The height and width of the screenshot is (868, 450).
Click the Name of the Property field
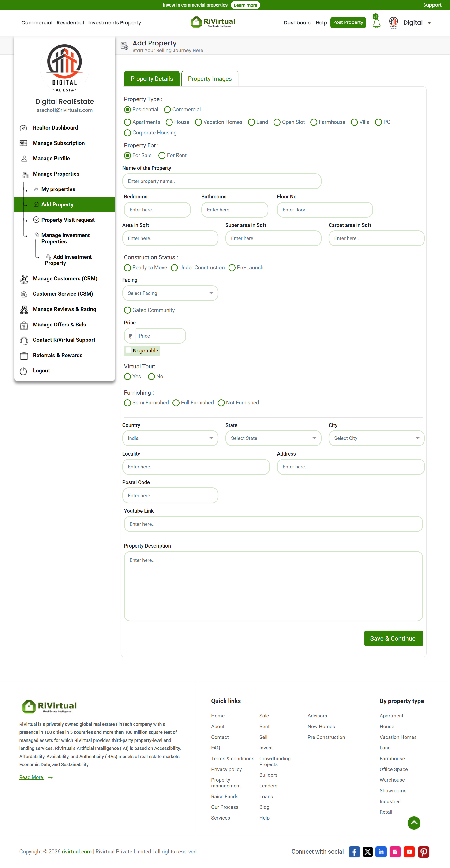[x=221, y=181]
